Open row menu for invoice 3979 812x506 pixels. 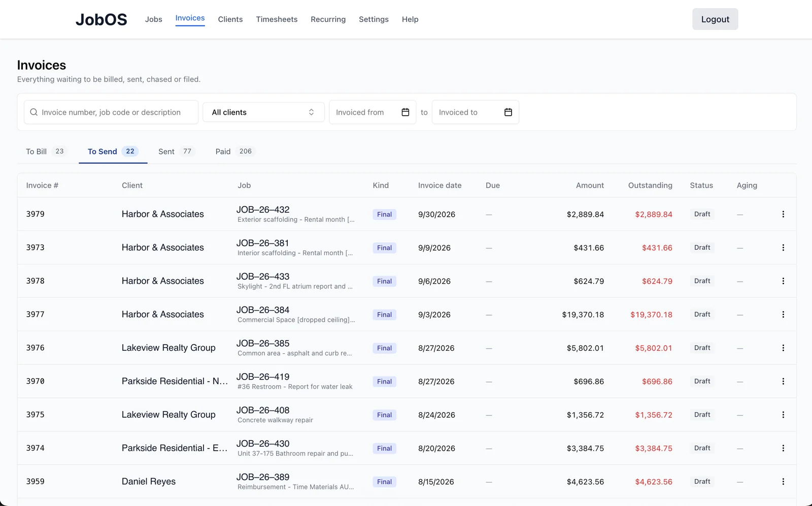[x=783, y=214]
